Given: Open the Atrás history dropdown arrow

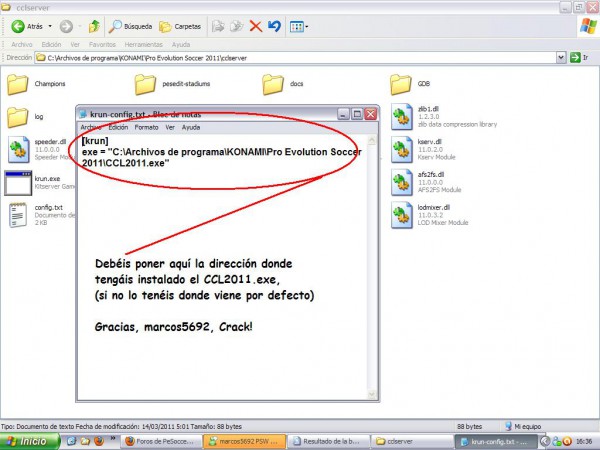Looking at the screenshot, I should coord(50,26).
